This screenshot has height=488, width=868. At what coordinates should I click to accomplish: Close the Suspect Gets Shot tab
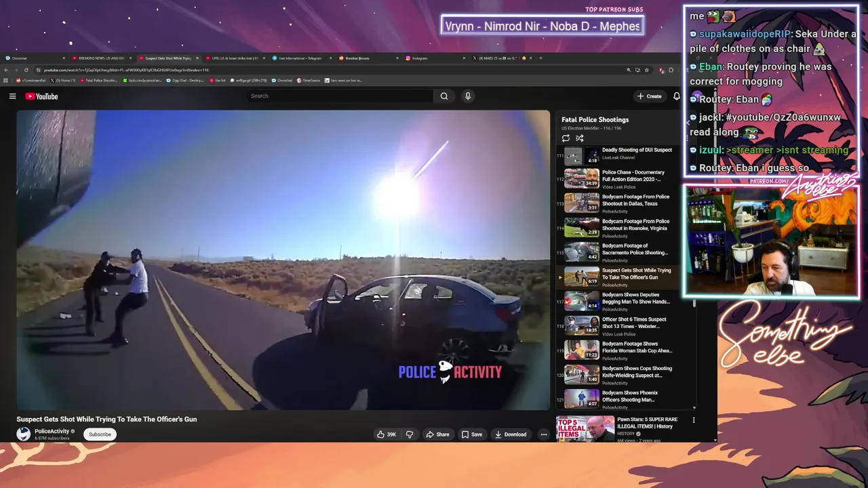tap(197, 58)
